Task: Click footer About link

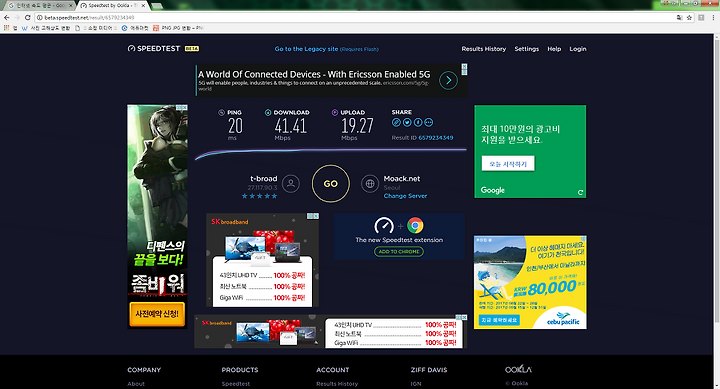Action: coord(136,384)
